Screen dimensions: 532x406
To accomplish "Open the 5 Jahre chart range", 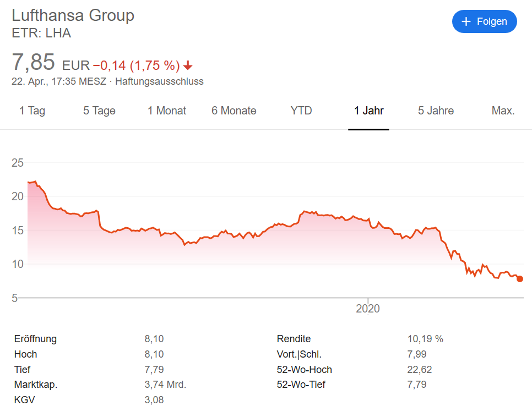I will pos(436,111).
